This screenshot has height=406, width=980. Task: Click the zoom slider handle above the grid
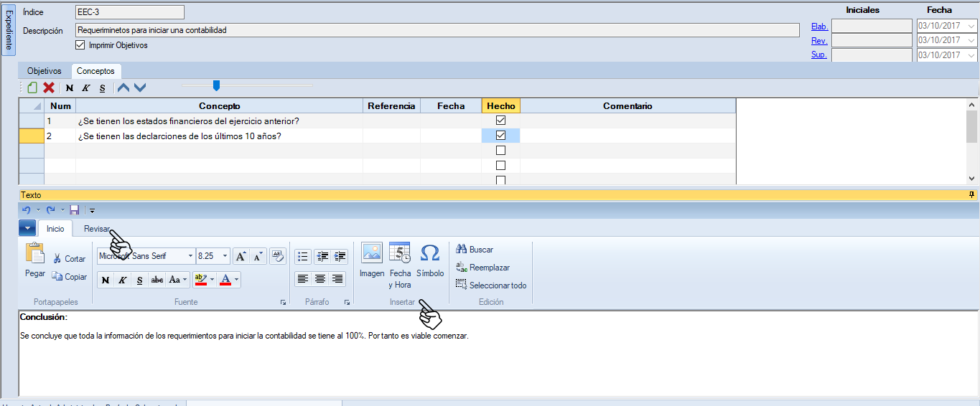216,86
